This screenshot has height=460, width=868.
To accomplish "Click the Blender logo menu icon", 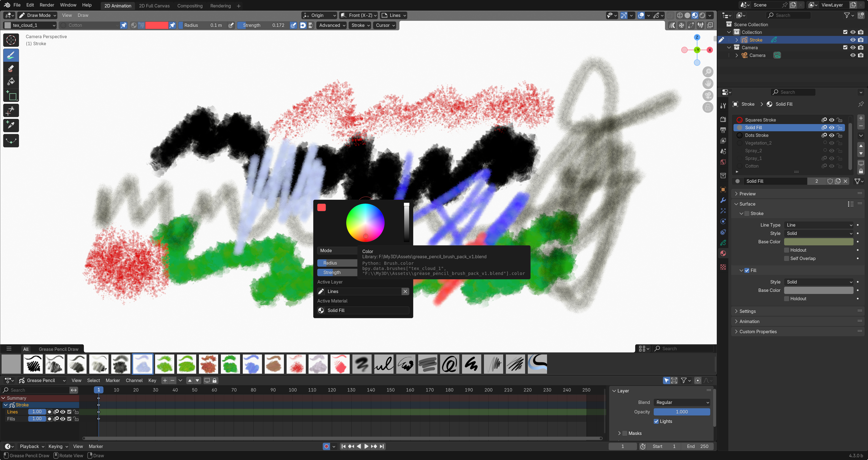I will pyautogui.click(x=7, y=5).
